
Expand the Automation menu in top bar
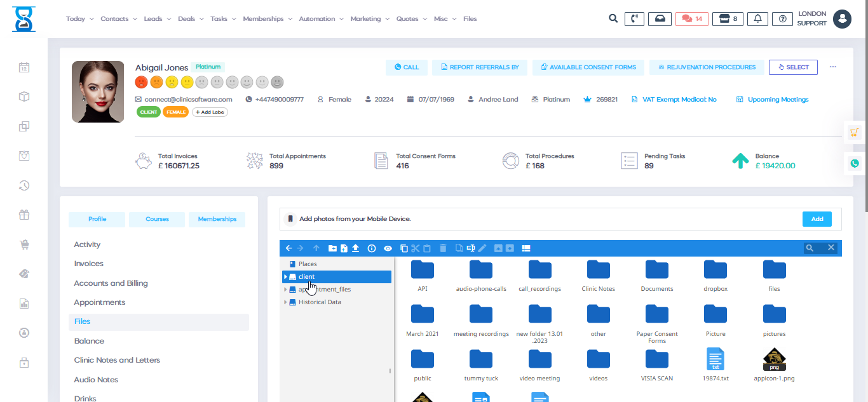coord(321,19)
